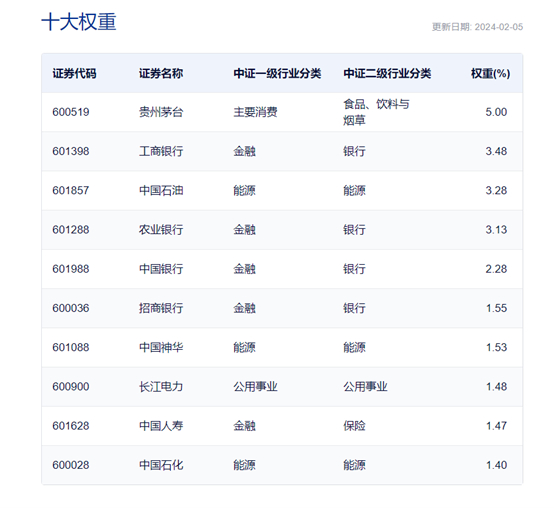The height and width of the screenshot is (508, 554).
Task: Click the 权重(%) column header
Action: click(490, 73)
